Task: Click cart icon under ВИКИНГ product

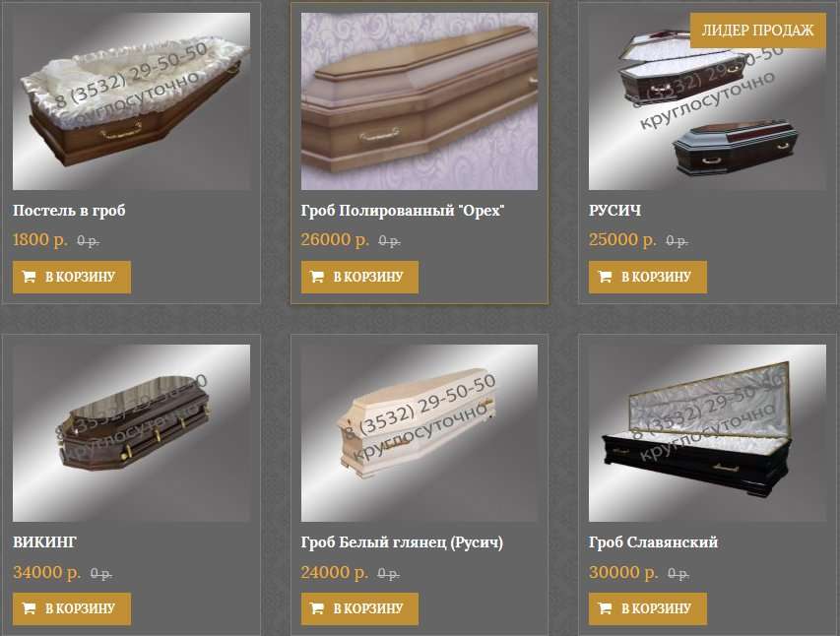Action: click(x=29, y=608)
